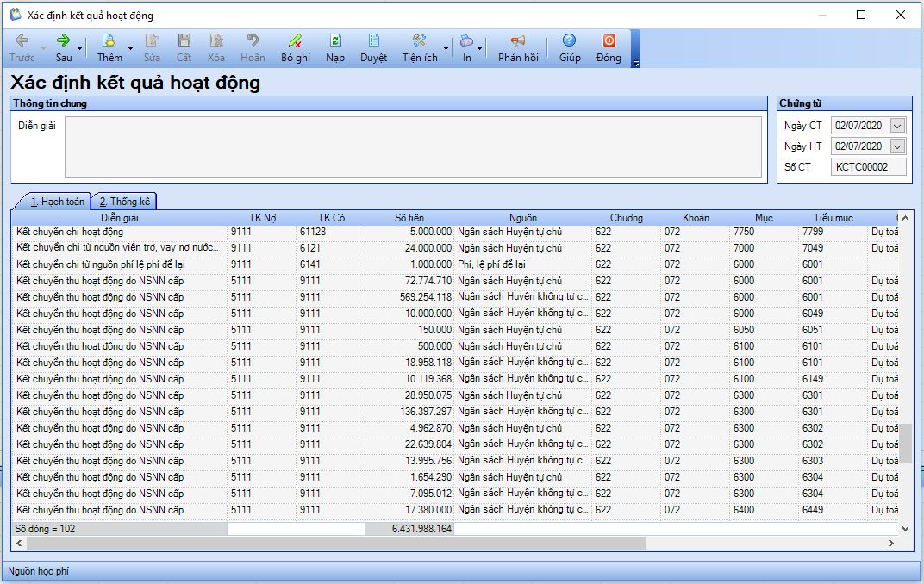Click the Tiểu mục cell 7799
924x584 pixels.
[833, 232]
